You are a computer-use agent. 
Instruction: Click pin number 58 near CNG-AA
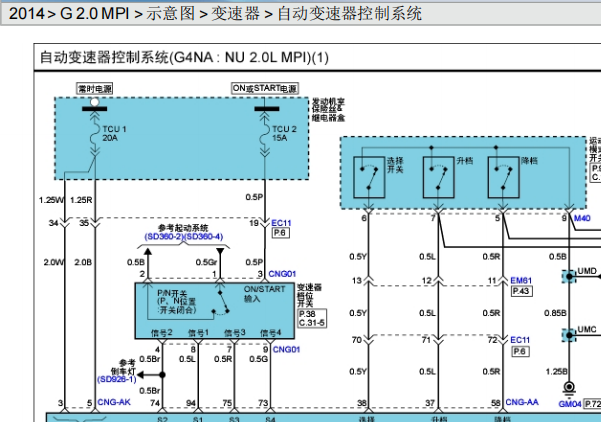tap(496, 403)
